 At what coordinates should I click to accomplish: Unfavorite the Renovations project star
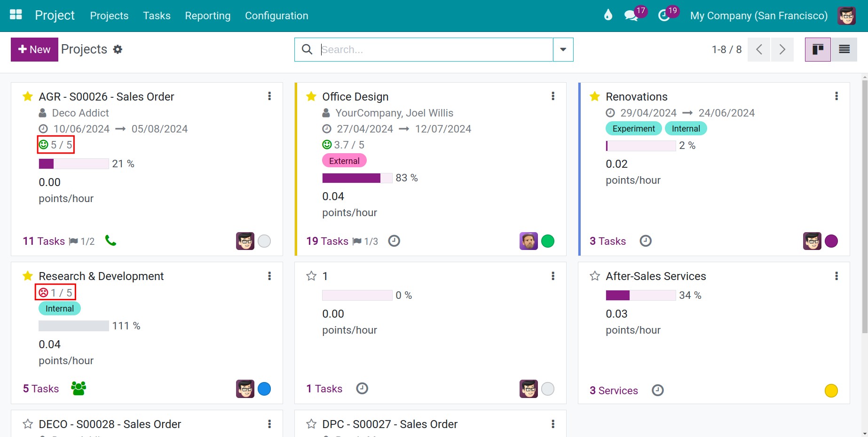[595, 96]
